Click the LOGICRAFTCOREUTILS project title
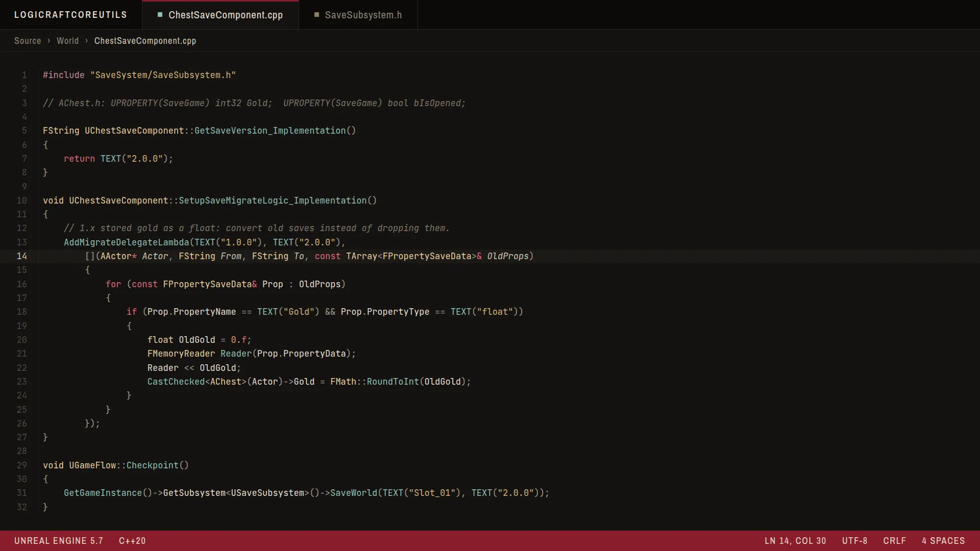The height and width of the screenshot is (551, 980). pos(70,15)
